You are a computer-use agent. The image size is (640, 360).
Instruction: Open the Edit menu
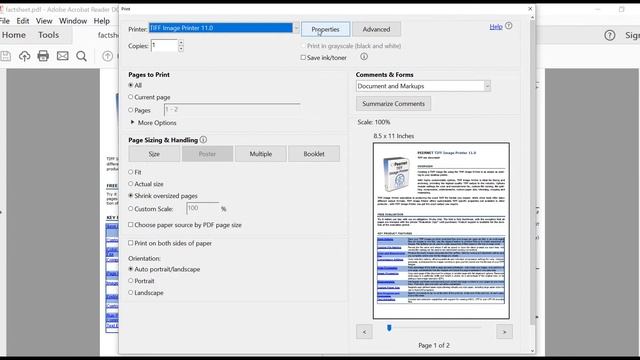coord(22,21)
